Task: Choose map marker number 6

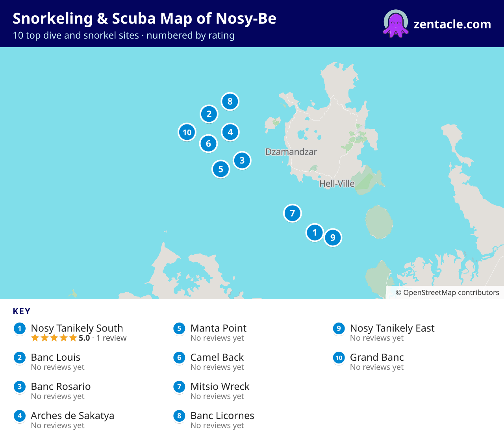Action: click(x=209, y=144)
